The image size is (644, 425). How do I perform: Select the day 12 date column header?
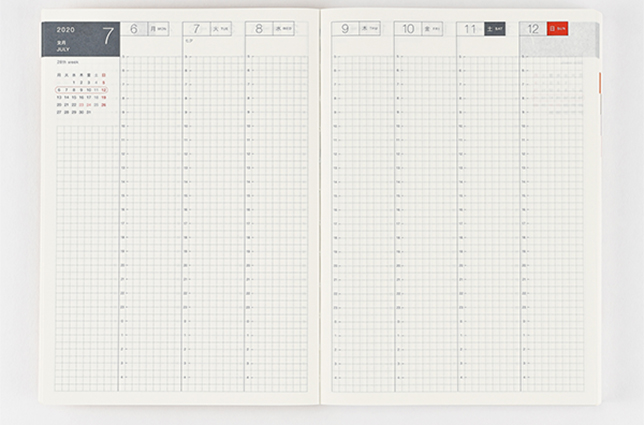533,29
